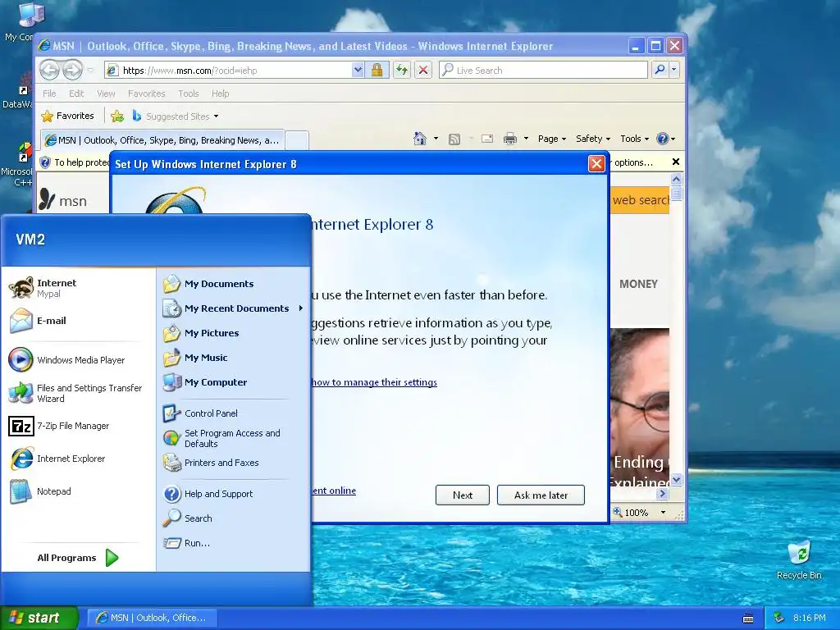Open the Tools dropdown in command bar
Viewport: 840px width, 630px height.
(x=634, y=139)
